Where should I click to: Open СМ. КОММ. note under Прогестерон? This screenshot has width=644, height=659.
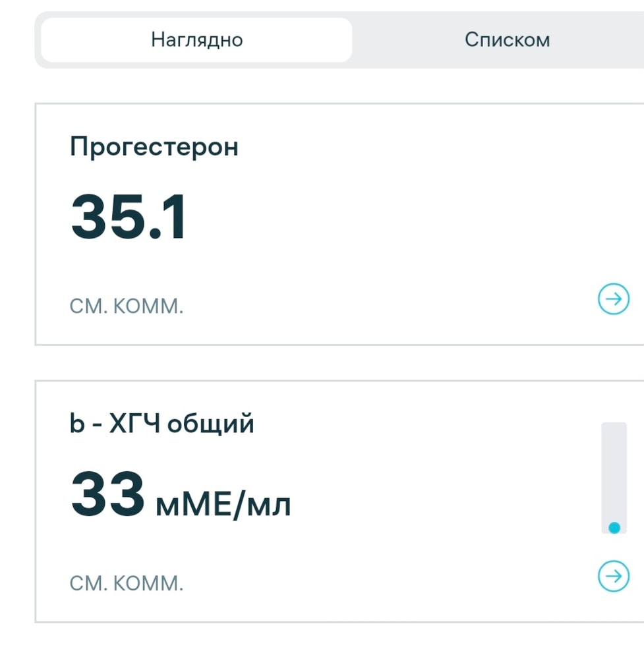tap(126, 306)
